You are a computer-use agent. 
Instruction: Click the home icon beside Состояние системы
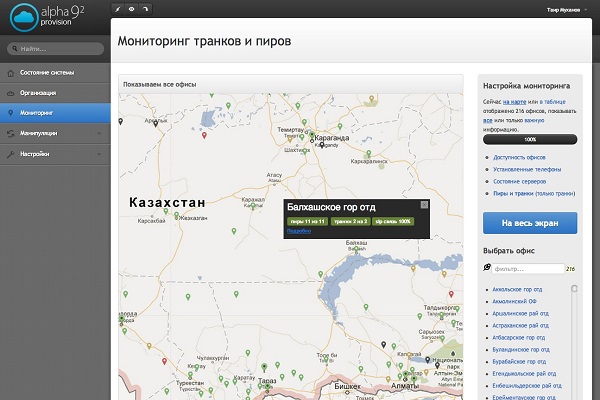pos(11,73)
